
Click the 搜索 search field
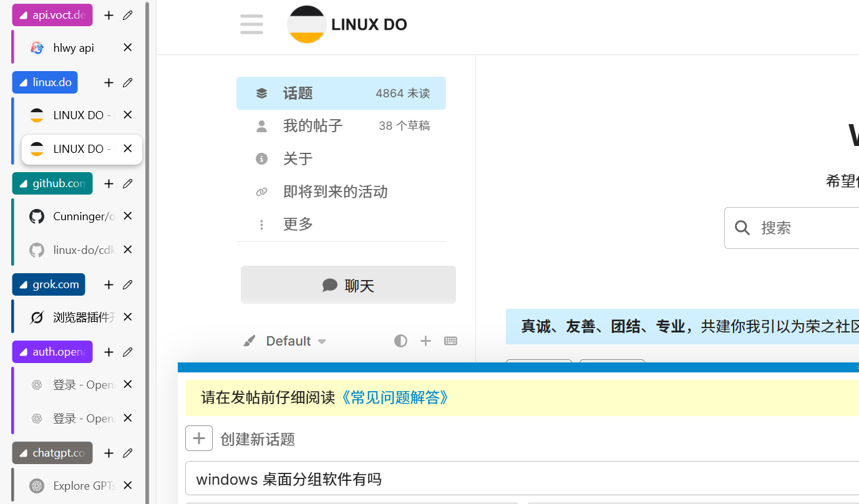pos(792,228)
